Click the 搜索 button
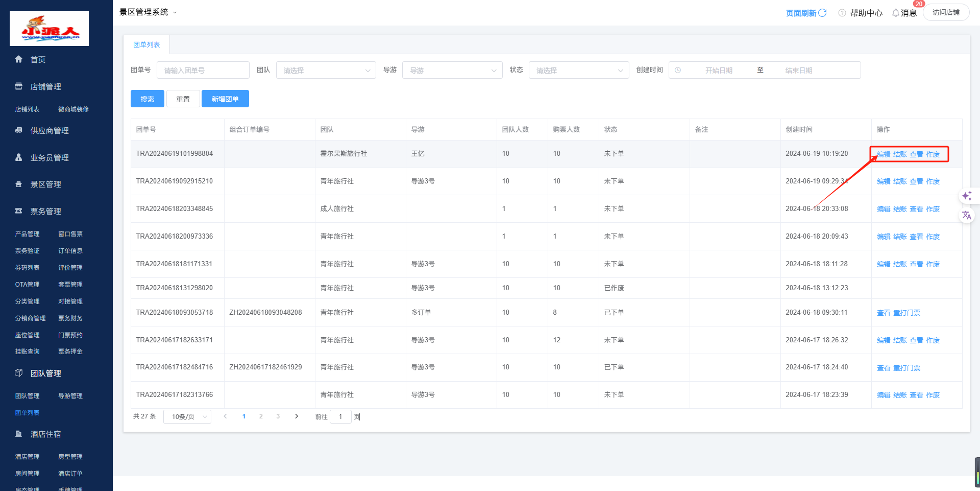This screenshot has height=491, width=980. coord(147,99)
